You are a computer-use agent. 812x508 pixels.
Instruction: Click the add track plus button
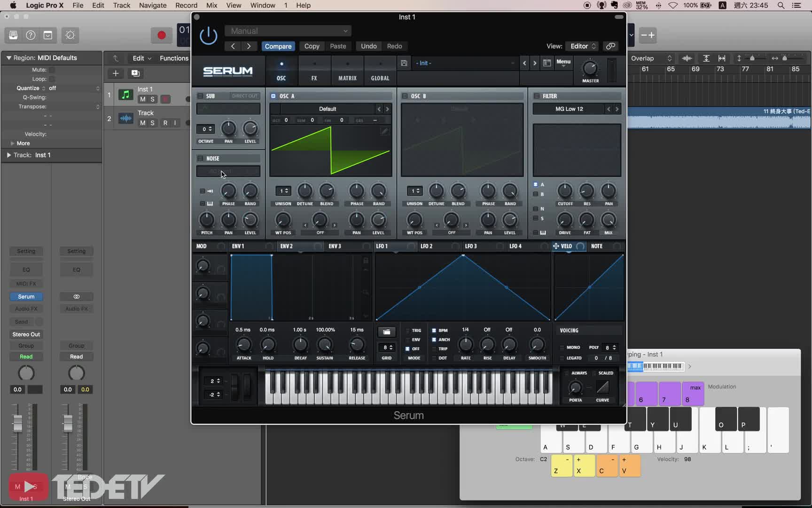116,73
